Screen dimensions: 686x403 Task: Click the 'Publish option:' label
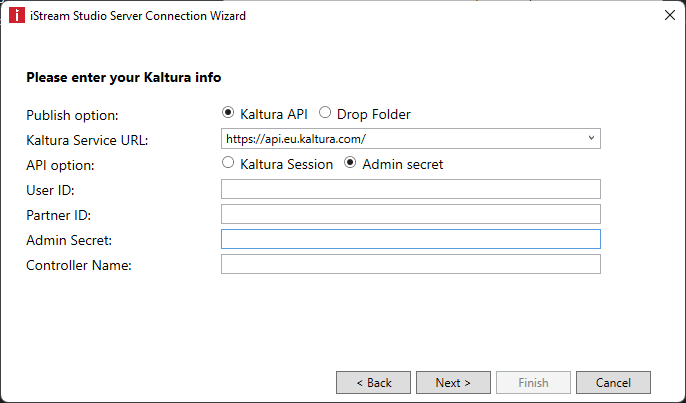point(72,116)
